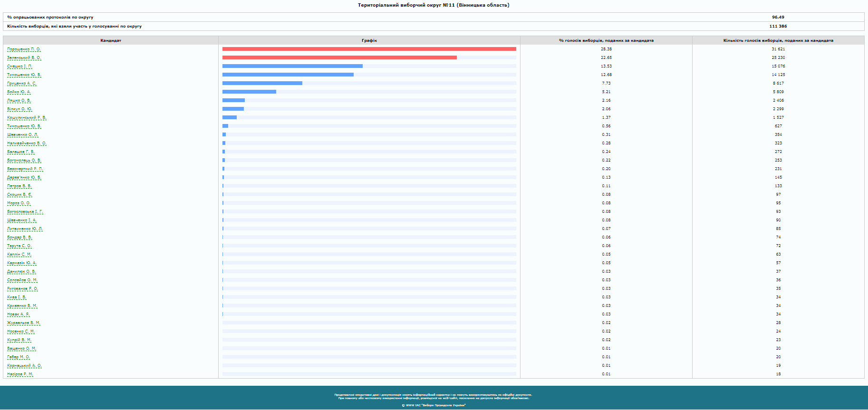This screenshot has height=410, width=868.
Task: Click candidate Кива І. В.
Action: click(17, 297)
